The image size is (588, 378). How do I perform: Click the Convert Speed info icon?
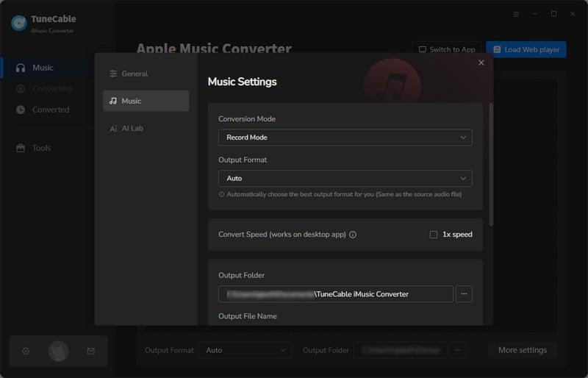[353, 235]
